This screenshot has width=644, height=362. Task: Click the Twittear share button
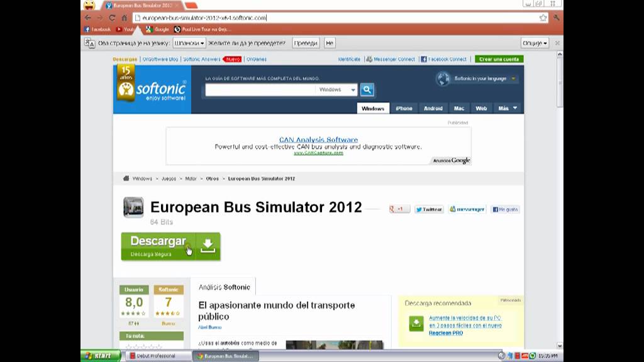[x=429, y=209]
